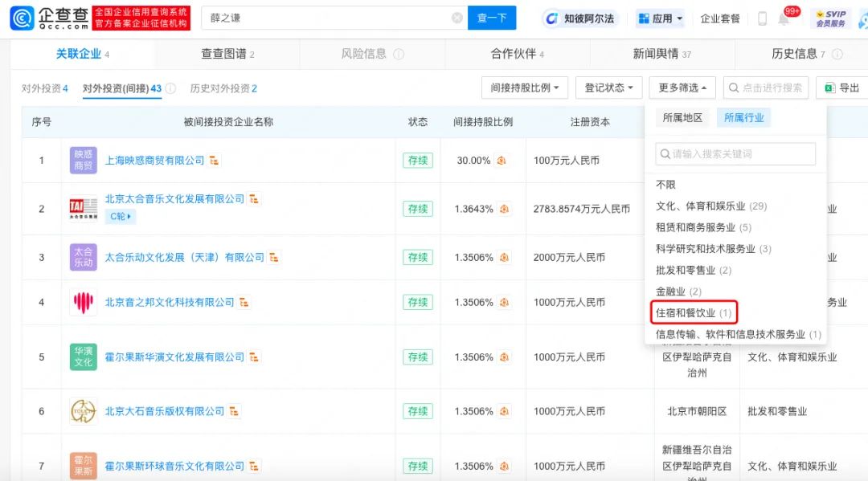Viewport: 868px width, 481px height.
Task: Click the 点击进行搜索 table search field
Action: (766, 88)
